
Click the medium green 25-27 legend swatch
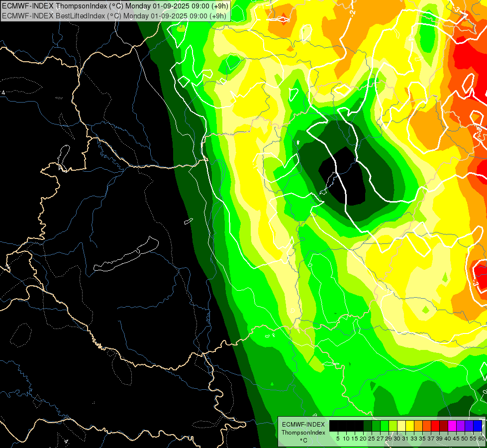pos(376,426)
